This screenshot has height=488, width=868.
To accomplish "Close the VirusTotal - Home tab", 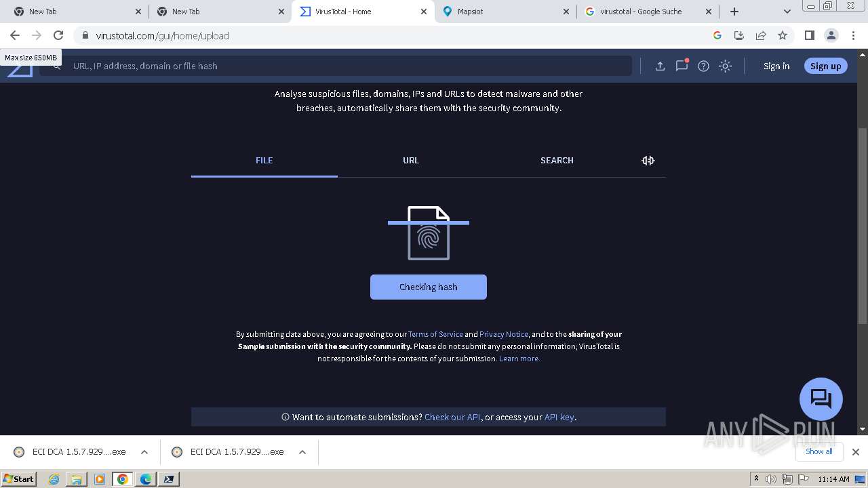I will 424,12.
